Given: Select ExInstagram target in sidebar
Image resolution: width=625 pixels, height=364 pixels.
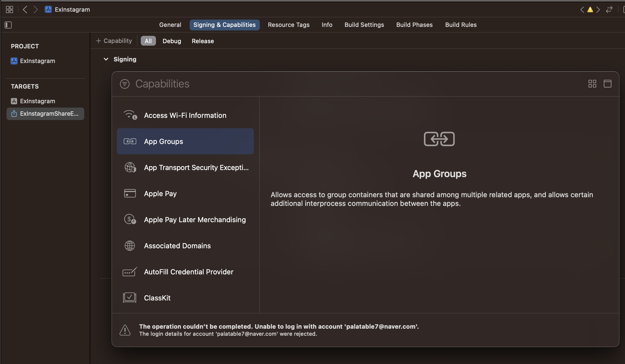Looking at the screenshot, I should 37,101.
